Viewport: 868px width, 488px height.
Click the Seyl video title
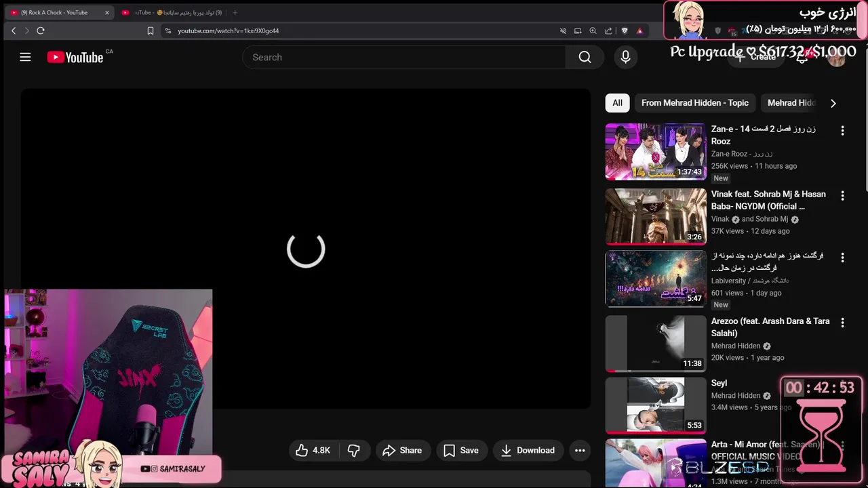[x=719, y=383]
